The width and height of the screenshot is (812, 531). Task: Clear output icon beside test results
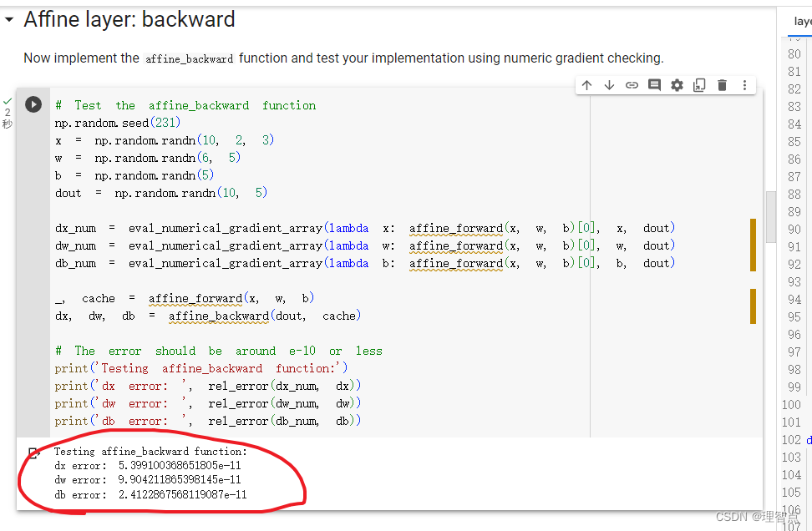coord(34,453)
